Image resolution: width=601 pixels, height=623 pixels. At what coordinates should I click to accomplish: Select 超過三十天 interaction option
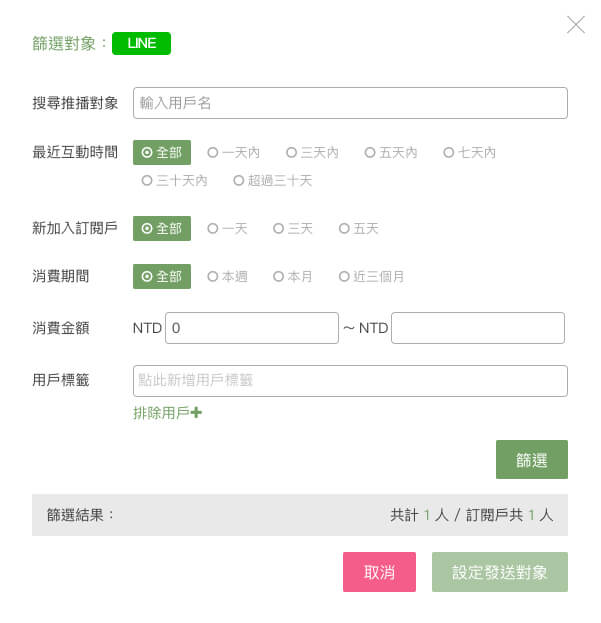pyautogui.click(x=272, y=181)
